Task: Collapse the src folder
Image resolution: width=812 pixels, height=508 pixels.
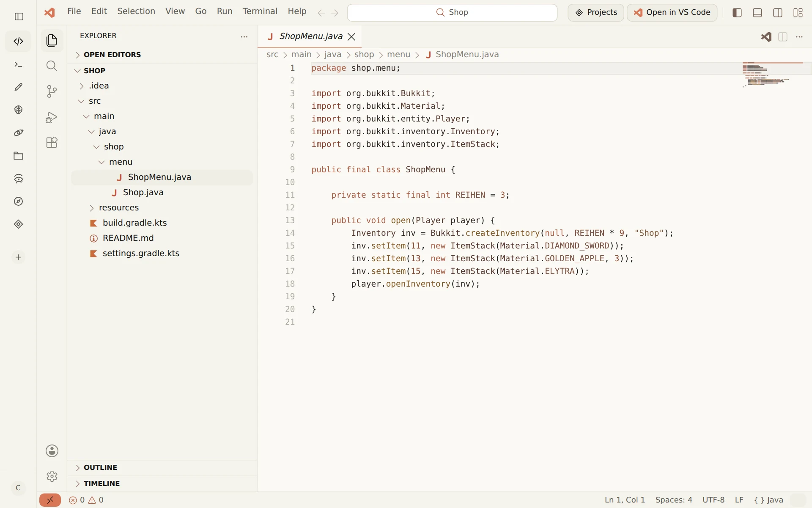Action: [x=162, y=101]
